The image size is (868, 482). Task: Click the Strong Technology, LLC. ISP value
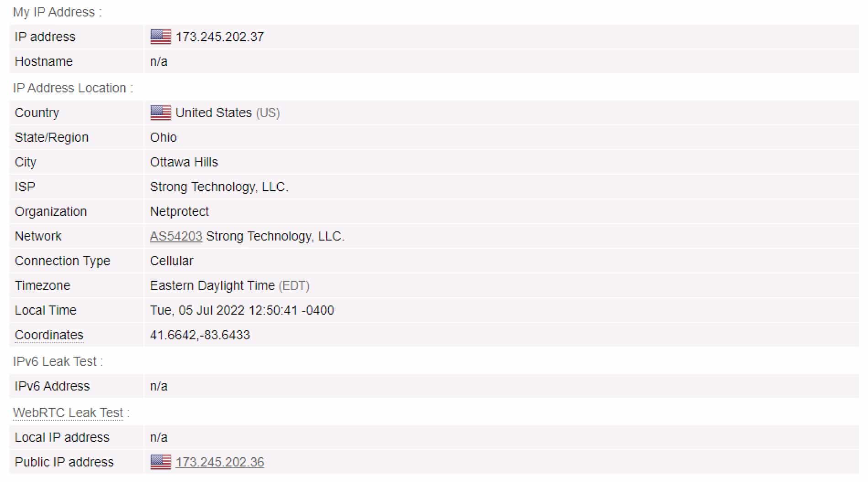(219, 187)
